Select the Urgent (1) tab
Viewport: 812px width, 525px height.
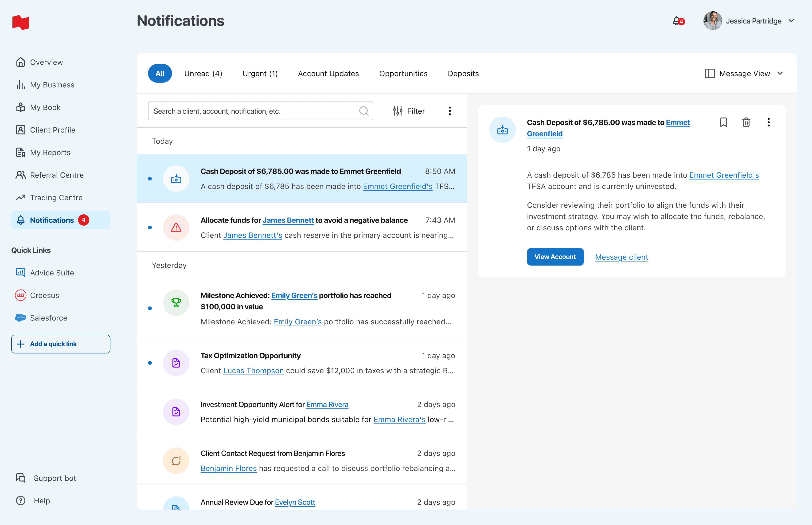click(x=260, y=74)
